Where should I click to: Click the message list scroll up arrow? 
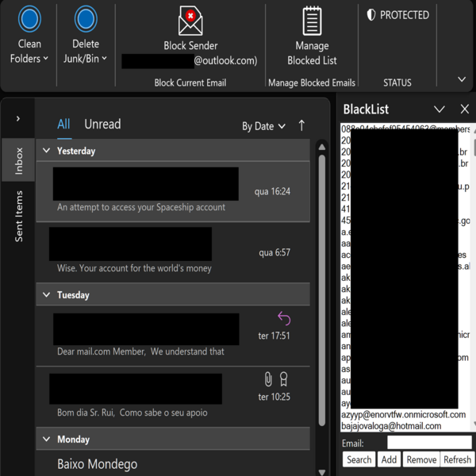(322, 148)
